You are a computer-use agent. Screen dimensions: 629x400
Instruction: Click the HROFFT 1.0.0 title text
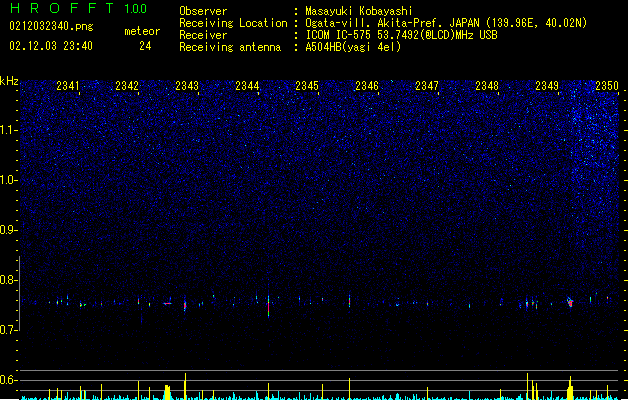click(78, 8)
